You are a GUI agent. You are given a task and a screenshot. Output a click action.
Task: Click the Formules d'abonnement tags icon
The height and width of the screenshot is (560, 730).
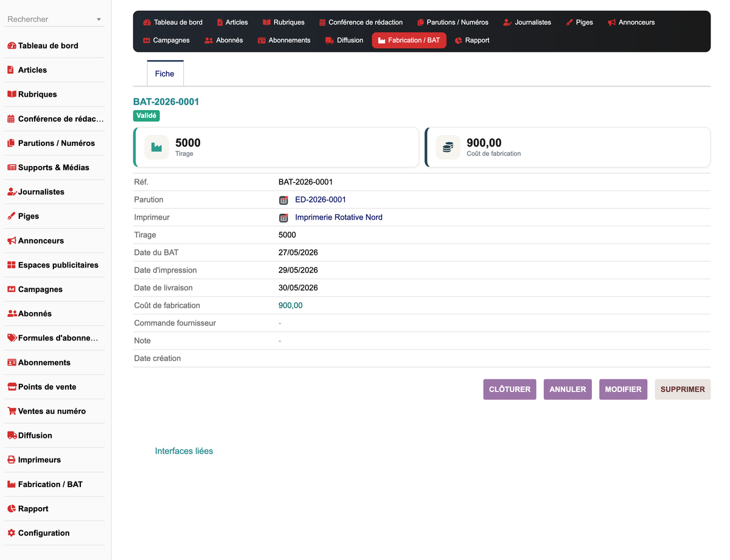[x=12, y=338]
